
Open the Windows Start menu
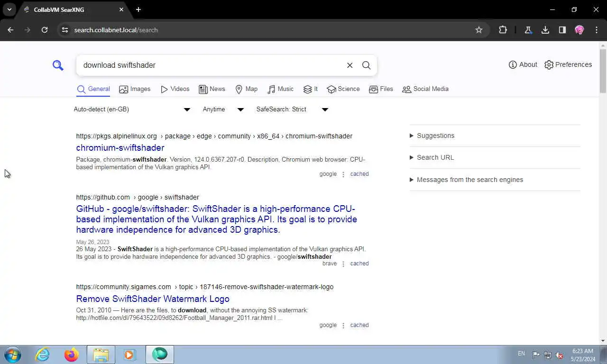pyautogui.click(x=13, y=355)
